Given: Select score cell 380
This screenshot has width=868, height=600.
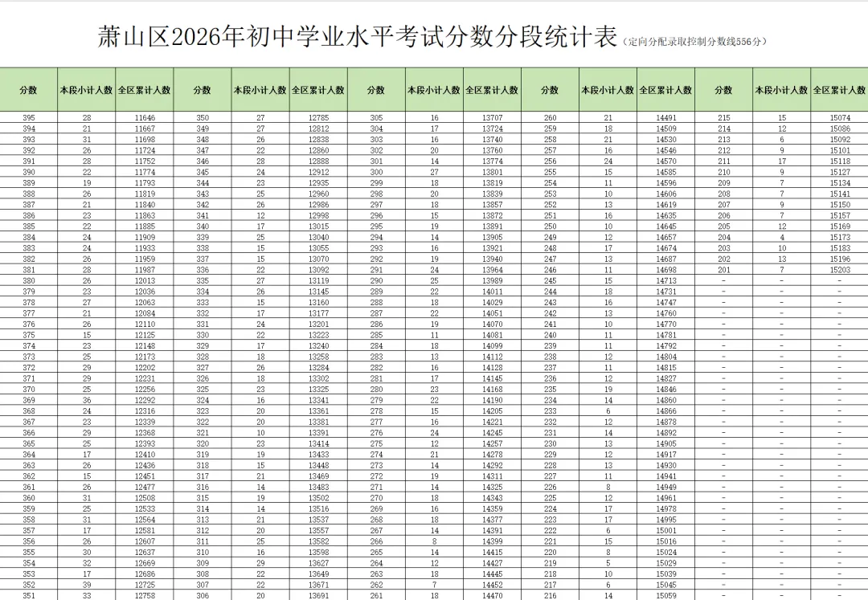Looking at the screenshot, I should point(29,281).
